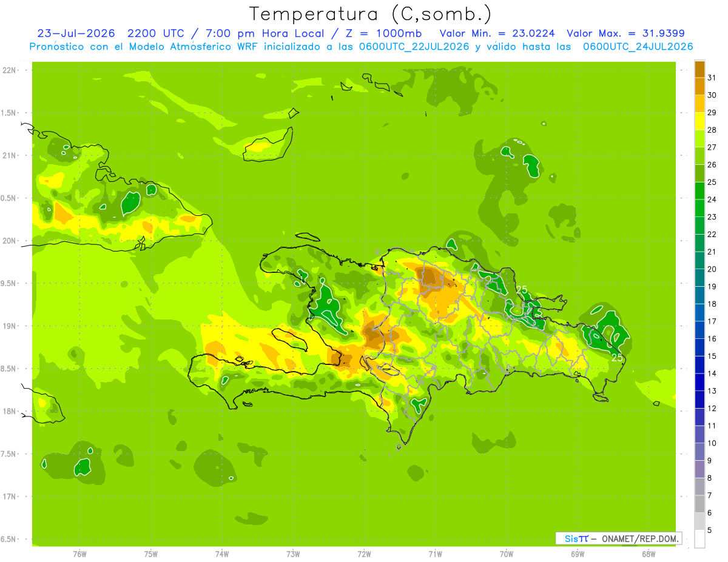Click the "70W" longitude axis label
Image resolution: width=728 pixels, height=562 pixels.
point(506,554)
